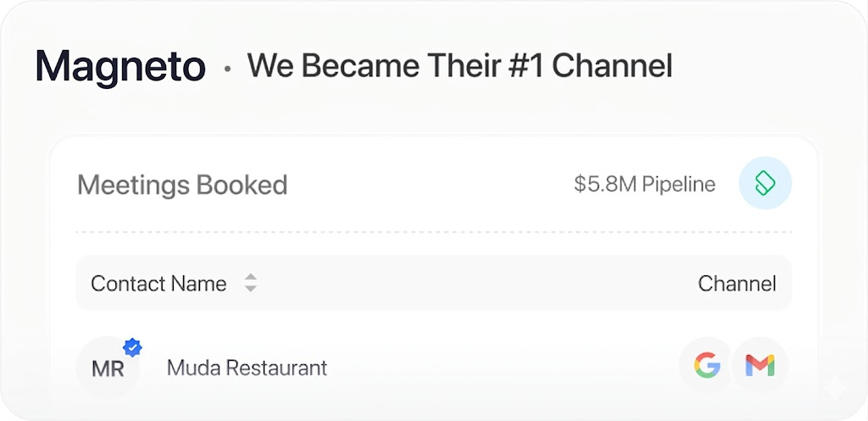Click the Contact Name column header

[159, 284]
